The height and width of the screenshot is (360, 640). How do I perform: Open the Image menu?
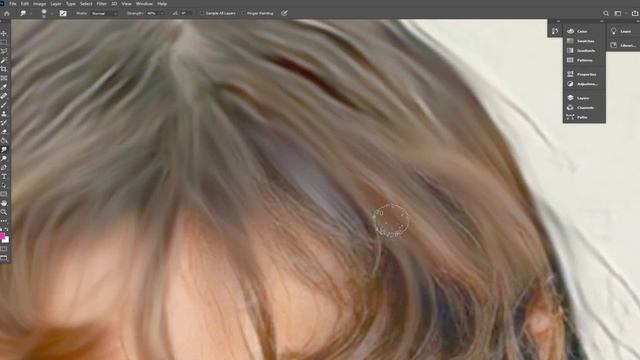(x=40, y=4)
